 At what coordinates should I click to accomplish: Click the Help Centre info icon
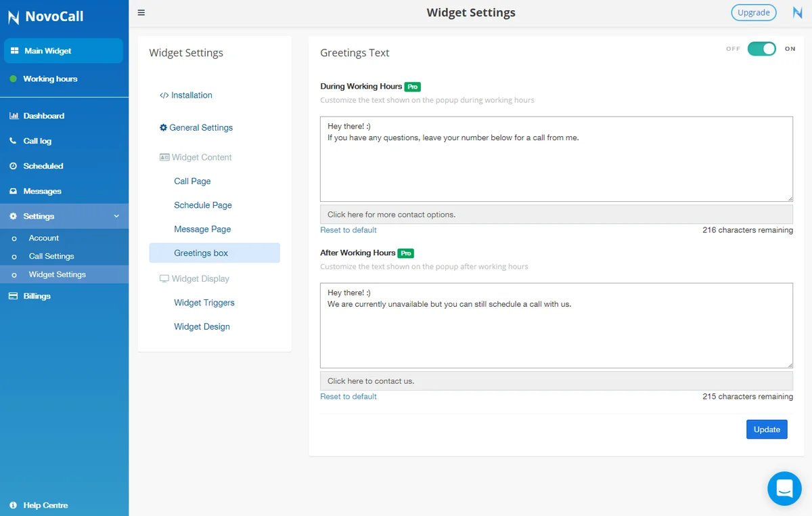(14, 505)
